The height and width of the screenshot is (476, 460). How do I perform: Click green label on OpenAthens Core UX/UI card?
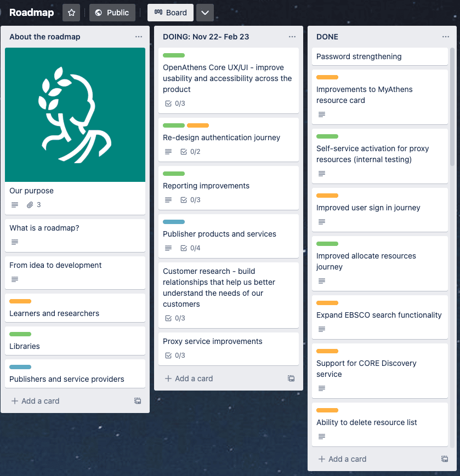(x=174, y=55)
